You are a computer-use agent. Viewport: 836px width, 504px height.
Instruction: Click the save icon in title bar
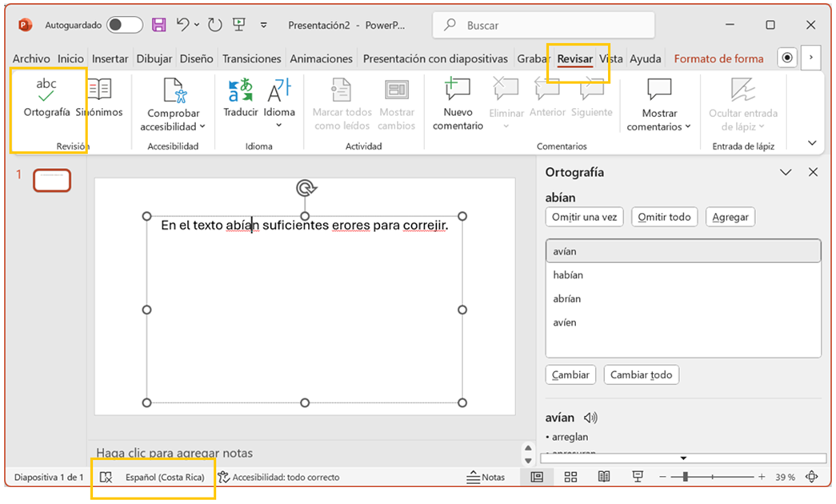click(x=159, y=25)
